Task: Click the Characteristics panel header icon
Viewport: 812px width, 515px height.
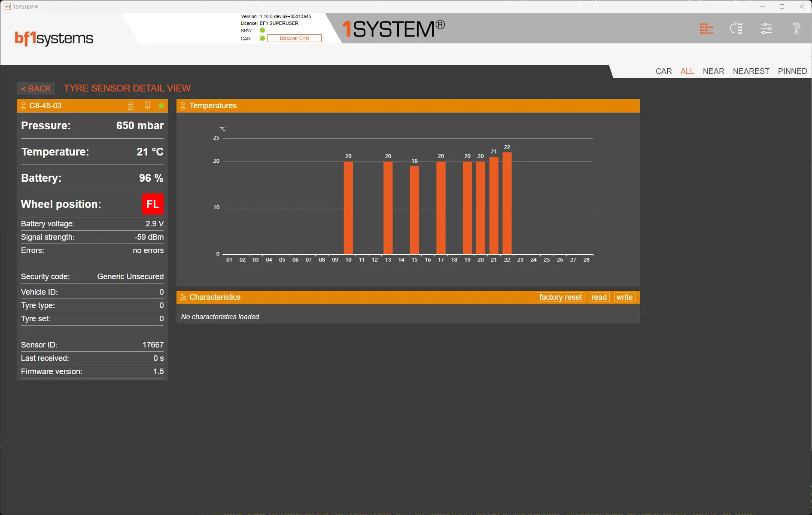Action: pyautogui.click(x=183, y=297)
